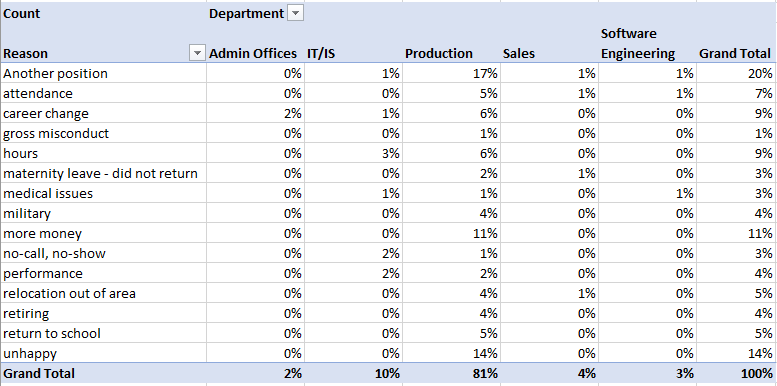
Task: Click Grand Total 20% for Another position
Action: [x=736, y=73]
